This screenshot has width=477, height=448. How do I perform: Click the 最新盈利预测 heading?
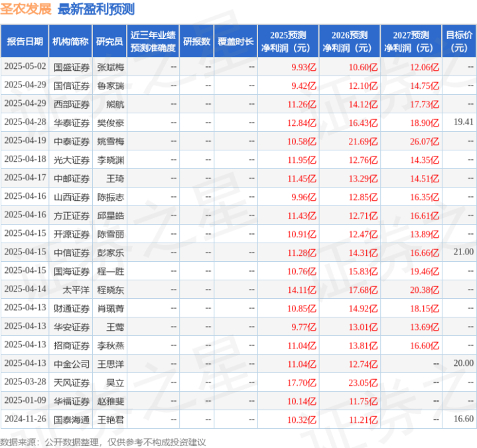point(96,9)
